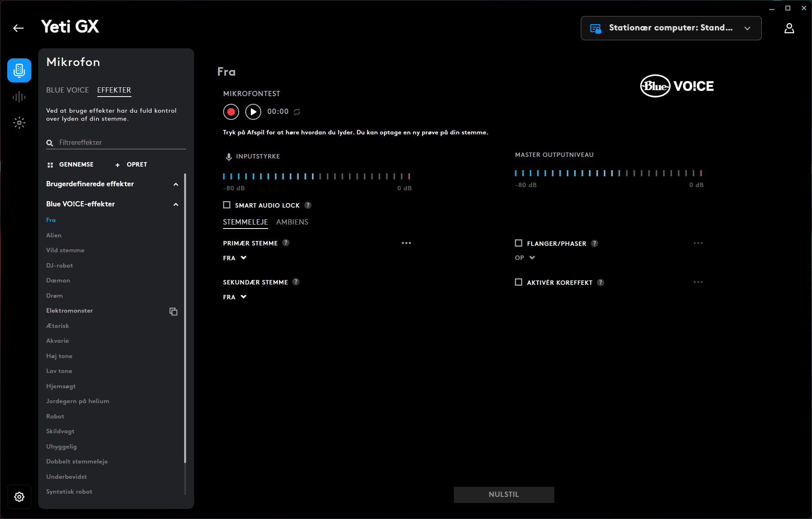This screenshot has width=812, height=519.
Task: Click the search magnifier icon
Action: point(50,143)
